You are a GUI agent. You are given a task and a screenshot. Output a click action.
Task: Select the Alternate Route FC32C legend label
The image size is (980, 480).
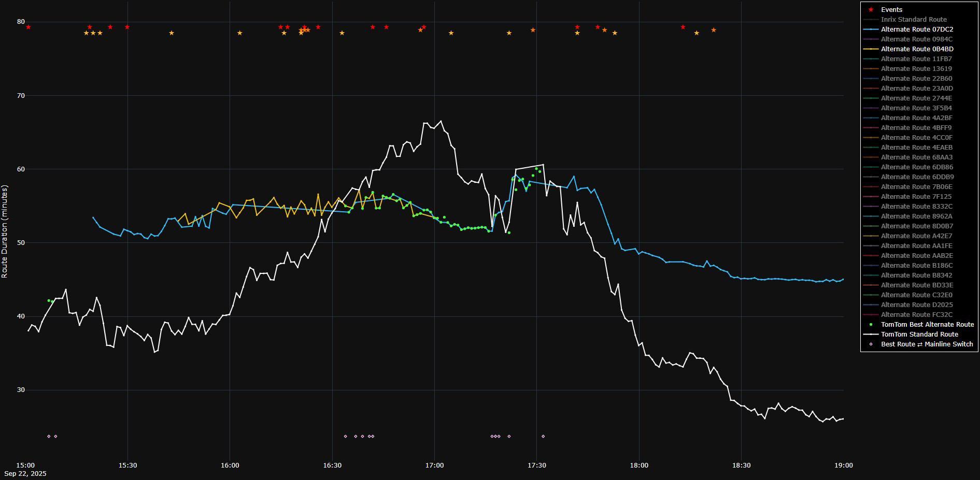(916, 314)
